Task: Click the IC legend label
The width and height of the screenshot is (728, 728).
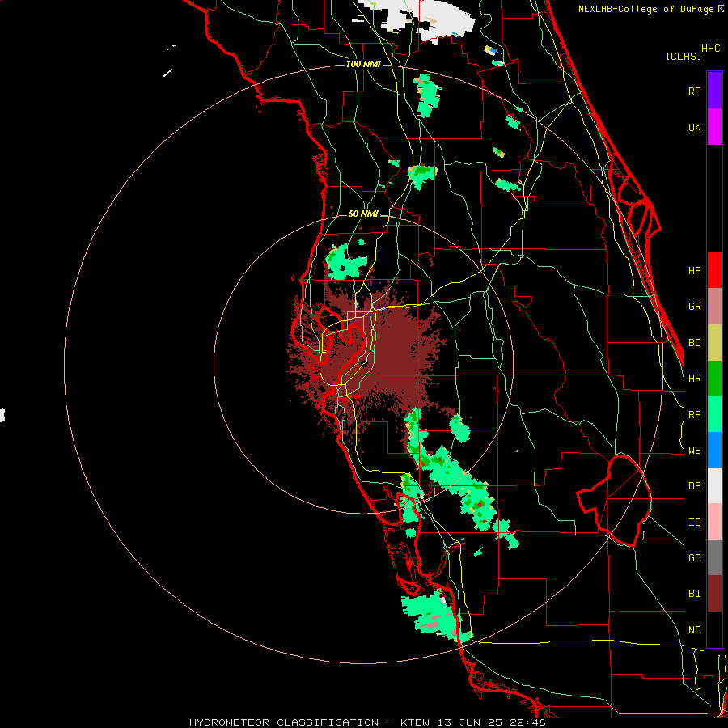Action: click(694, 523)
